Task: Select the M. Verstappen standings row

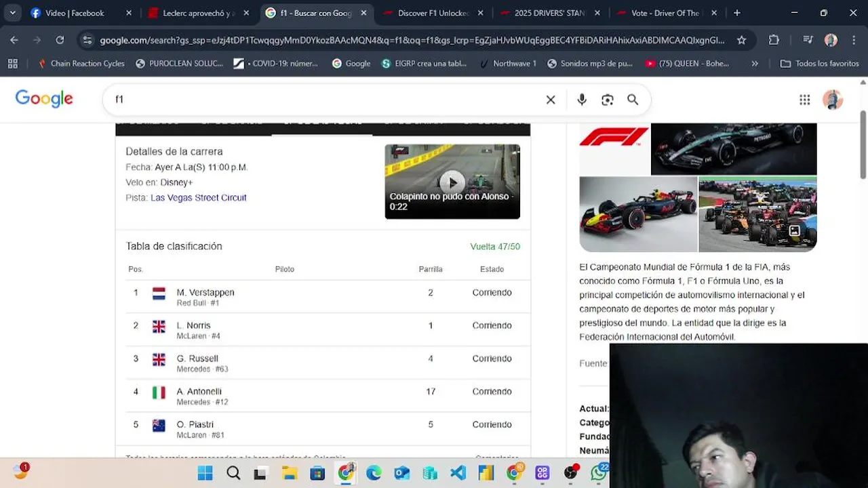Action: 323,297
